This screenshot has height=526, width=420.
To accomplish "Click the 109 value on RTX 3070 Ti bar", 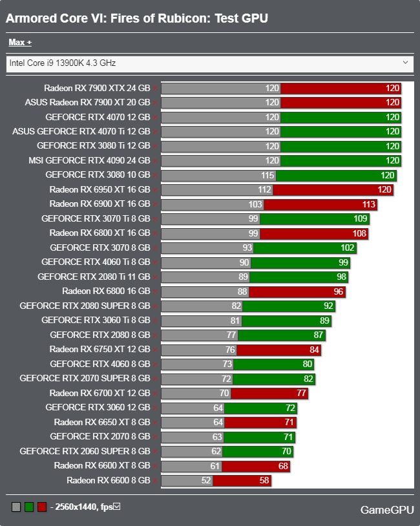I will (x=361, y=219).
